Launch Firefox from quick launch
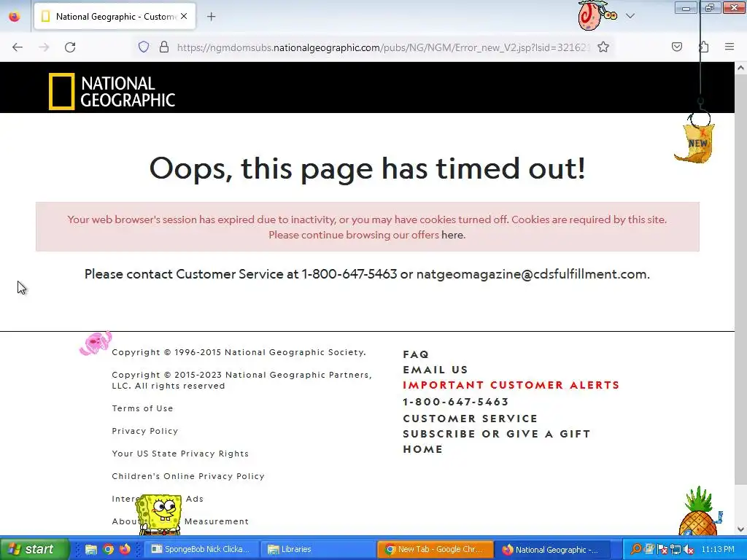The height and width of the screenshot is (560, 747). click(125, 549)
